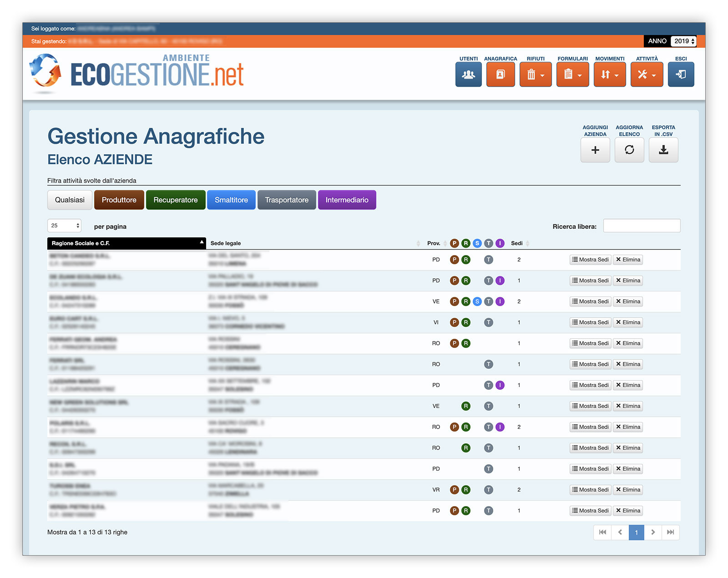
Task: Click the Esporta in .CSV download icon
Action: (663, 150)
